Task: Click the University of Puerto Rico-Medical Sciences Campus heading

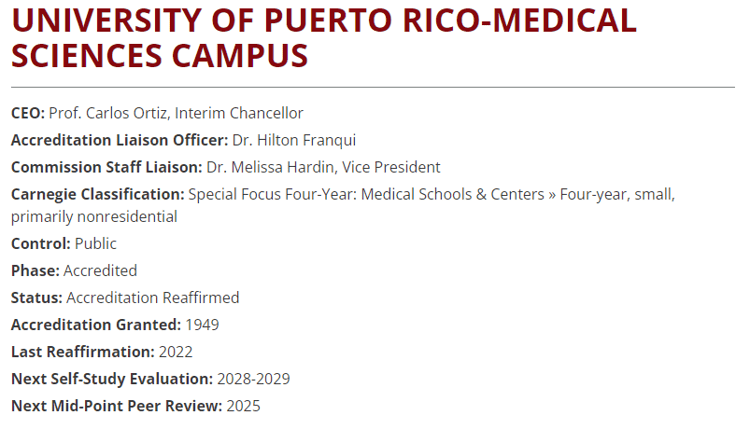Action: (324, 37)
